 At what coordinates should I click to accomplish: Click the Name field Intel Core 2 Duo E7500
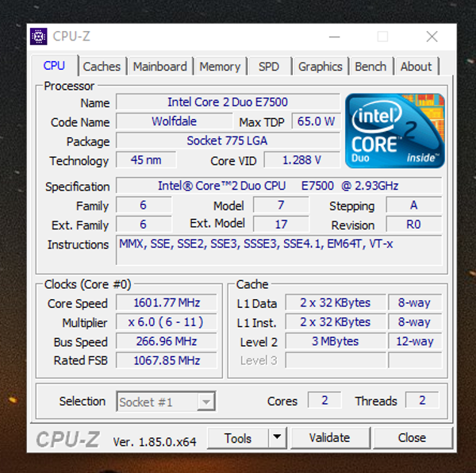(x=228, y=102)
